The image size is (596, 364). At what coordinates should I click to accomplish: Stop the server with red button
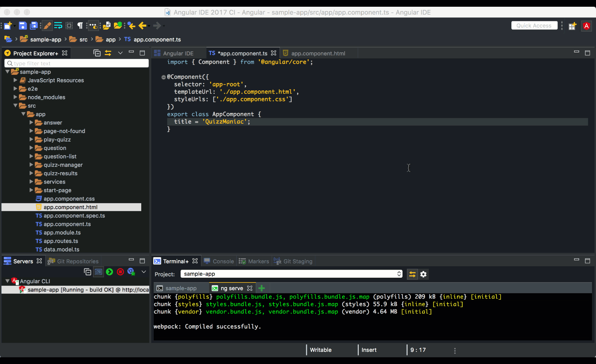(x=120, y=272)
